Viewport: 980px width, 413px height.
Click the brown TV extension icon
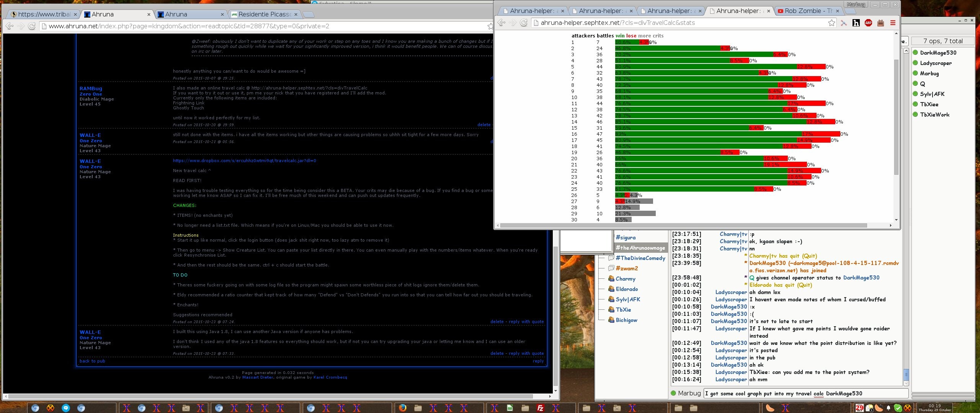[880, 23]
